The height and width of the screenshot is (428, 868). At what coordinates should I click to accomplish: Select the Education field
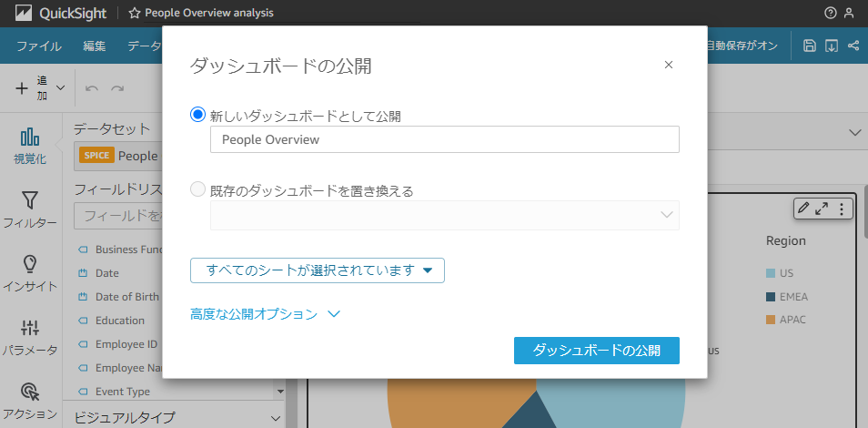(x=119, y=321)
